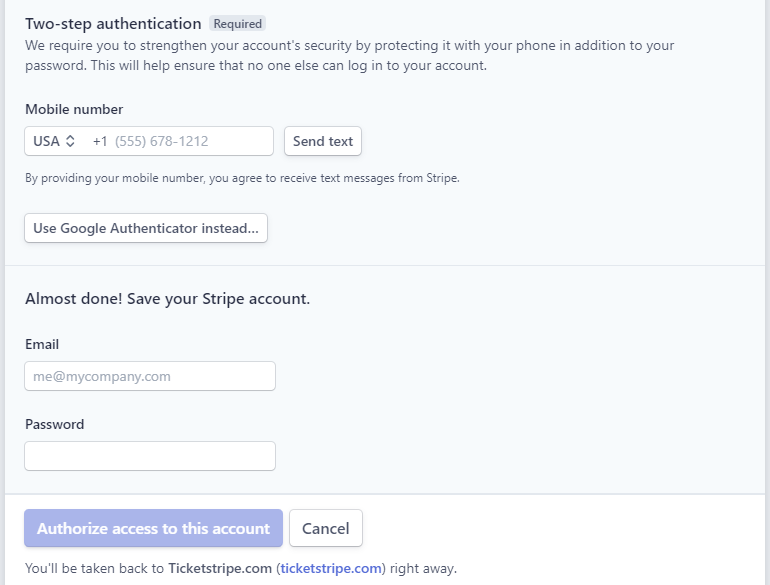Click the text message consent notice
Viewport: 770px width, 585px height.
click(242, 178)
